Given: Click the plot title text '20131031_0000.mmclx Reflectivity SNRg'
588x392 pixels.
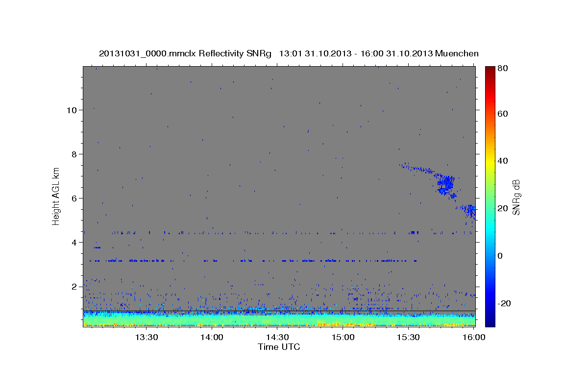Looking at the screenshot, I should click(185, 53).
